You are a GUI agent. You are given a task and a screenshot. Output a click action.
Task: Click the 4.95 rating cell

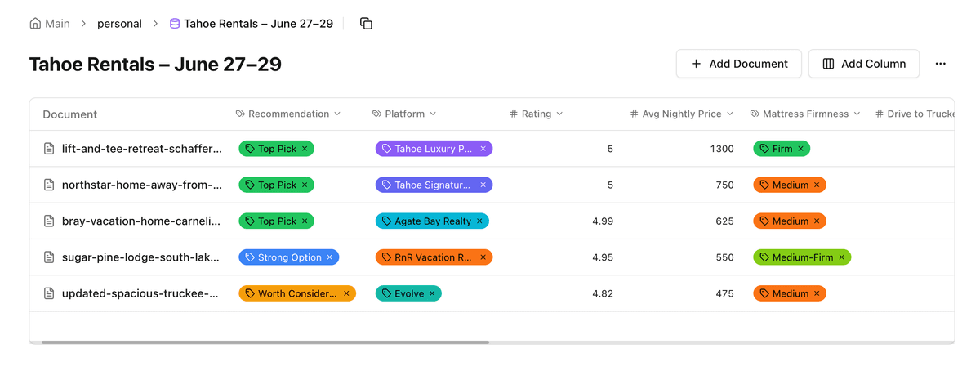point(603,257)
